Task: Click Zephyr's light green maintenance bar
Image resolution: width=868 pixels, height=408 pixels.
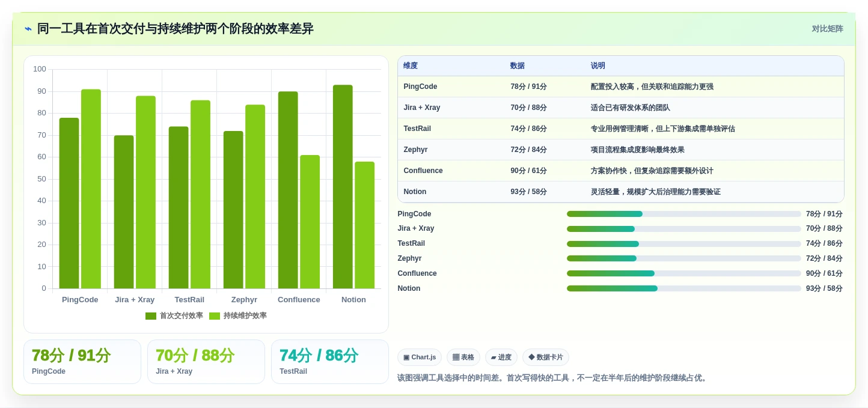Action: click(255, 196)
